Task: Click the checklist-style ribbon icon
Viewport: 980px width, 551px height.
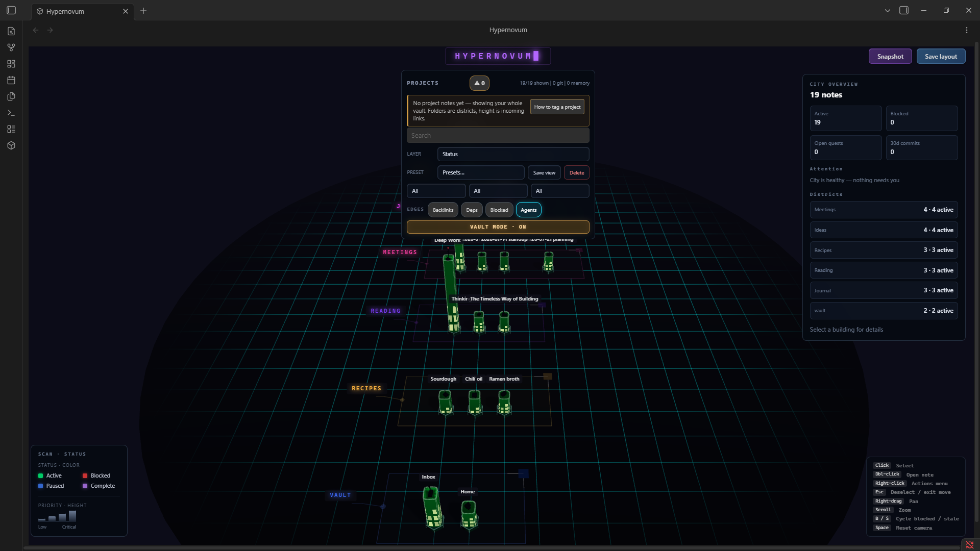Action: tap(11, 129)
